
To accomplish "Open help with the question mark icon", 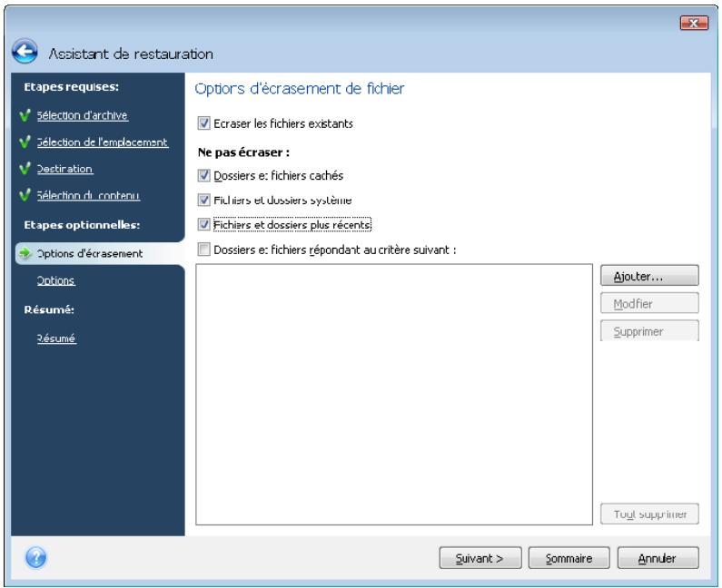I will [36, 558].
